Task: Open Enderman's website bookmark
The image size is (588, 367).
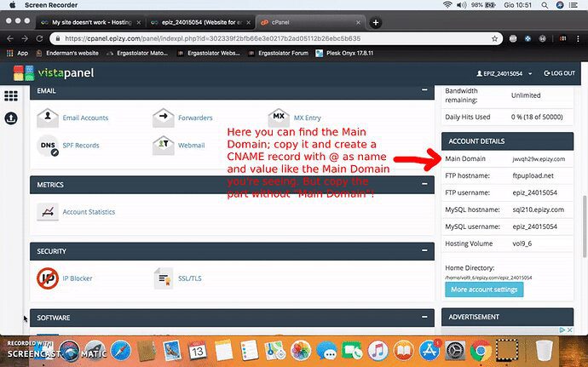Action: tap(67, 54)
